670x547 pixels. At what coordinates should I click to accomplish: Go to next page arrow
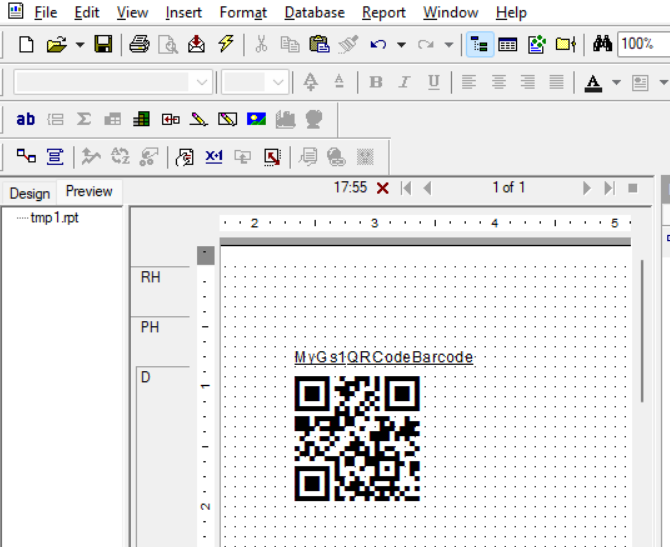coord(587,188)
